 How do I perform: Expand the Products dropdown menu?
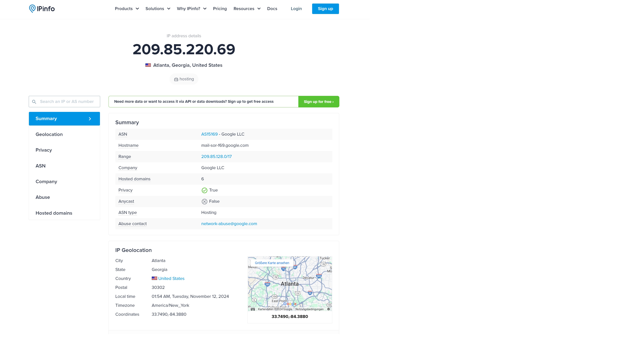tap(127, 9)
